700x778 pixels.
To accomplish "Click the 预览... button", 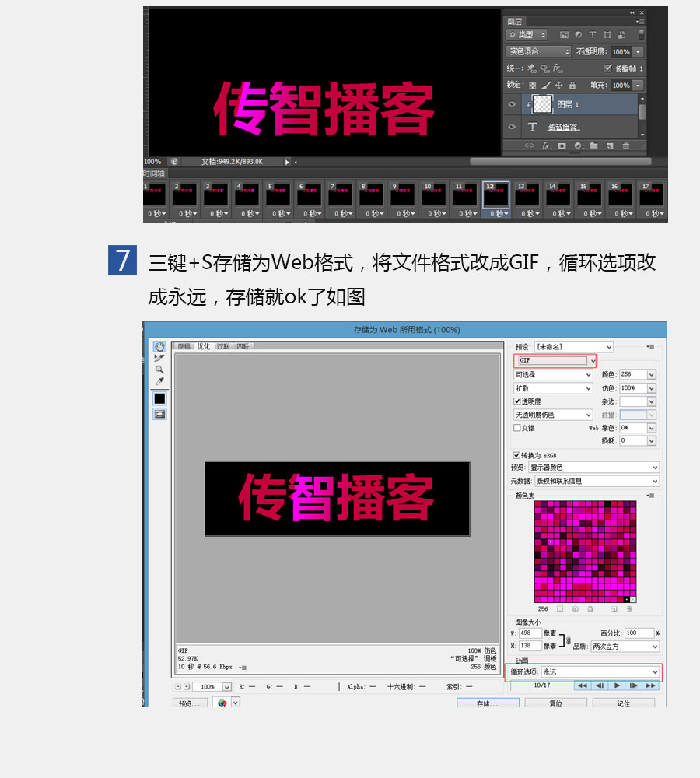I will 190,703.
